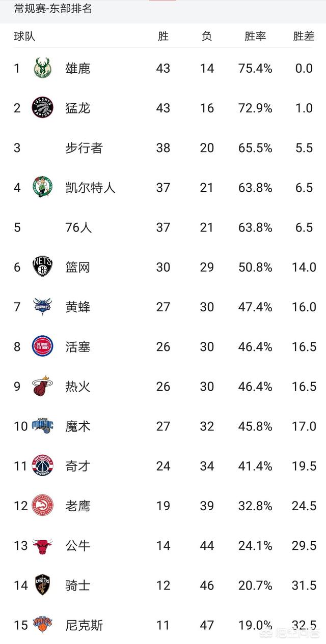Open the Charlotte Hornets logo
This screenshot has width=326, height=644.
43,307
